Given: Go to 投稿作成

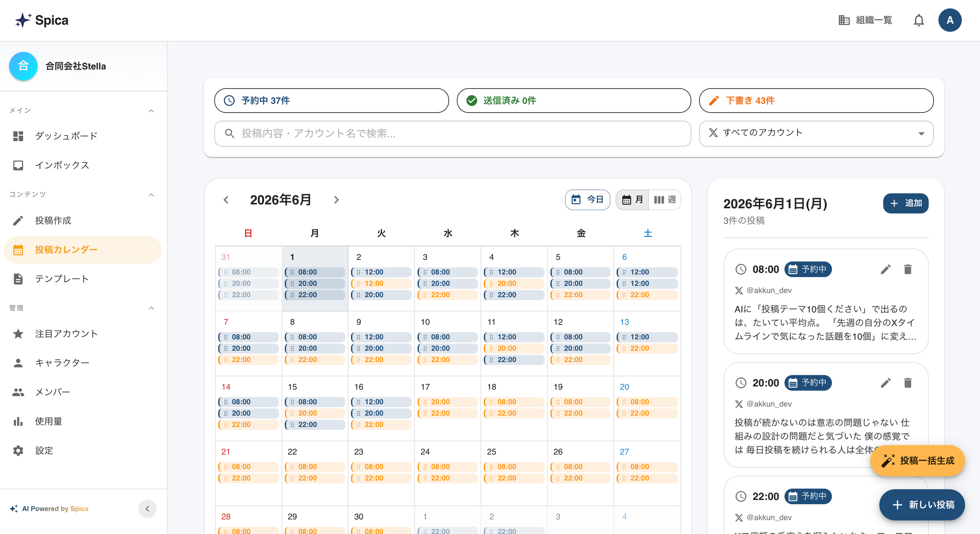Looking at the screenshot, I should click(83, 220).
